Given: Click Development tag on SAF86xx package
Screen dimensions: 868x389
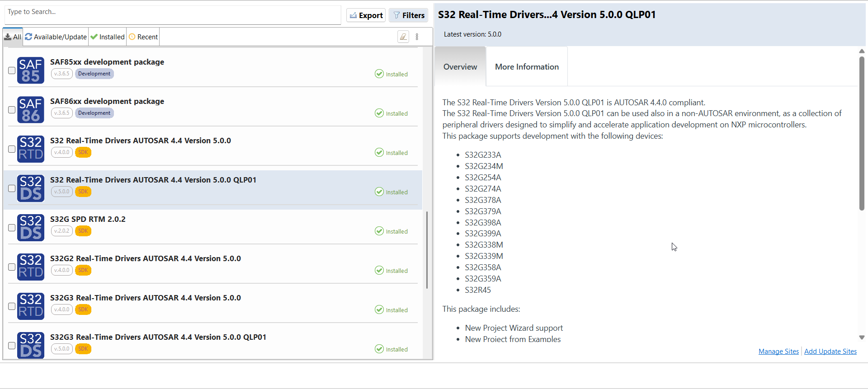Looking at the screenshot, I should (94, 113).
